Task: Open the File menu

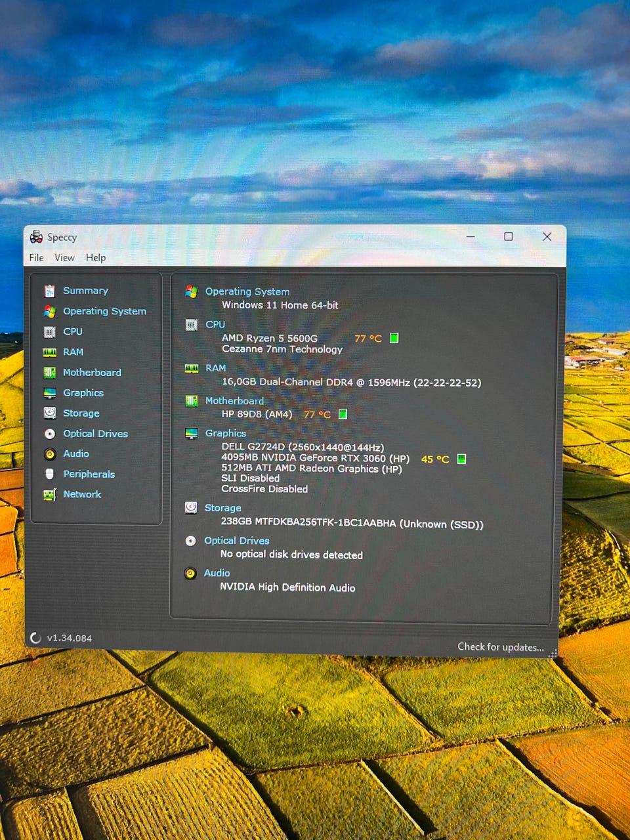Action: pyautogui.click(x=37, y=257)
